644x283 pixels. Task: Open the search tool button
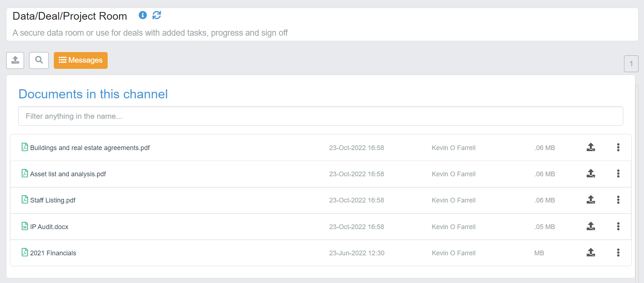coord(39,60)
